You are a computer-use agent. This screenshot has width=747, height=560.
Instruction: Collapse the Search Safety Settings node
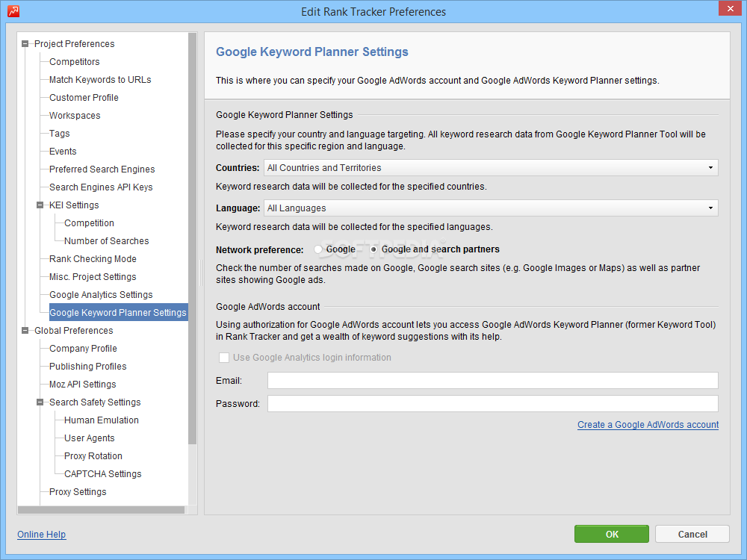point(40,402)
